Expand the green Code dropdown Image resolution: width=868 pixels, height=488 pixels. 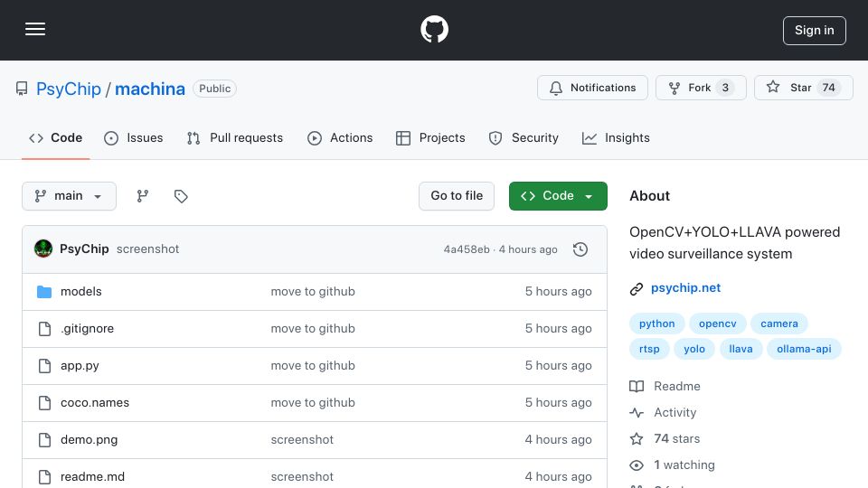[558, 196]
